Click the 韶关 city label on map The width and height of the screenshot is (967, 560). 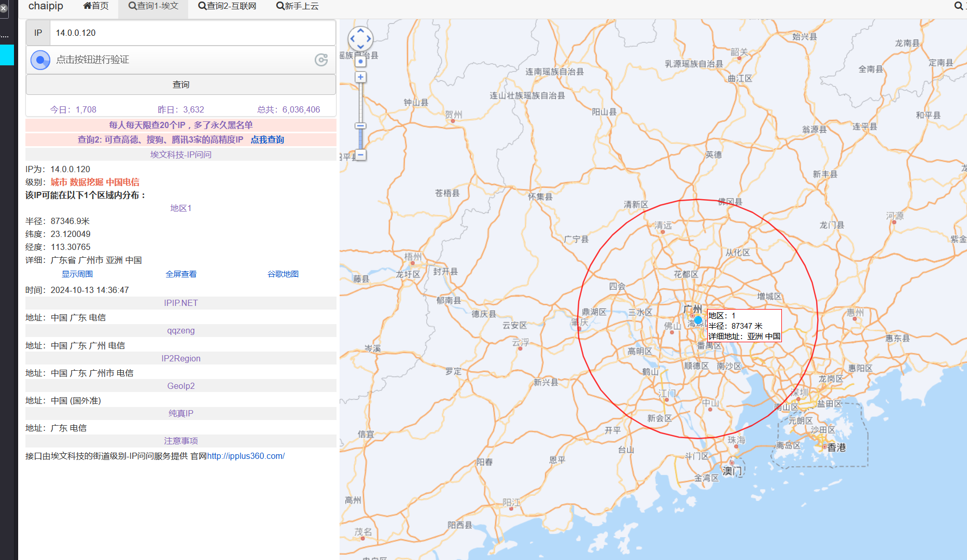coord(739,52)
